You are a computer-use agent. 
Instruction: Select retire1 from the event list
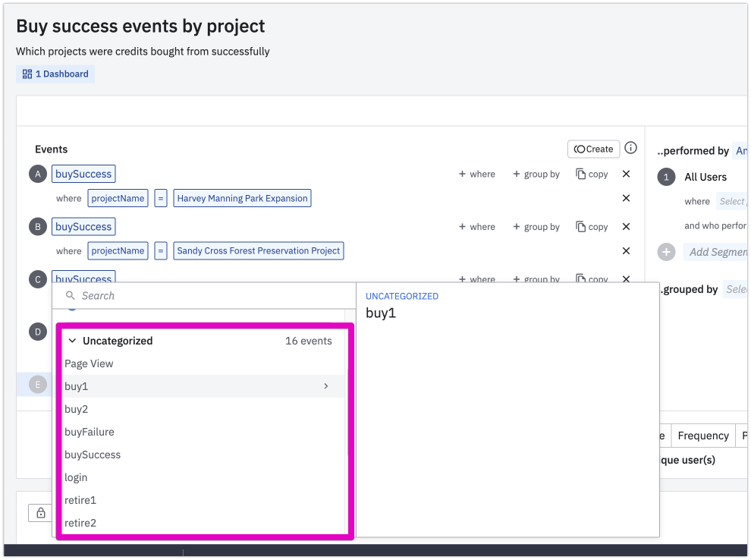[80, 500]
